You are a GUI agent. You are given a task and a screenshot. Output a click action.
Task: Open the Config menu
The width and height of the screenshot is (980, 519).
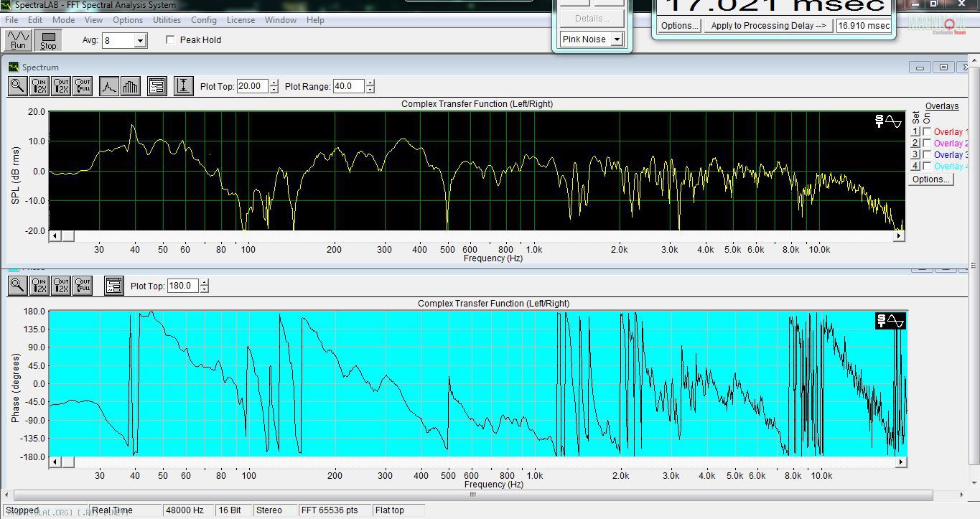click(204, 20)
